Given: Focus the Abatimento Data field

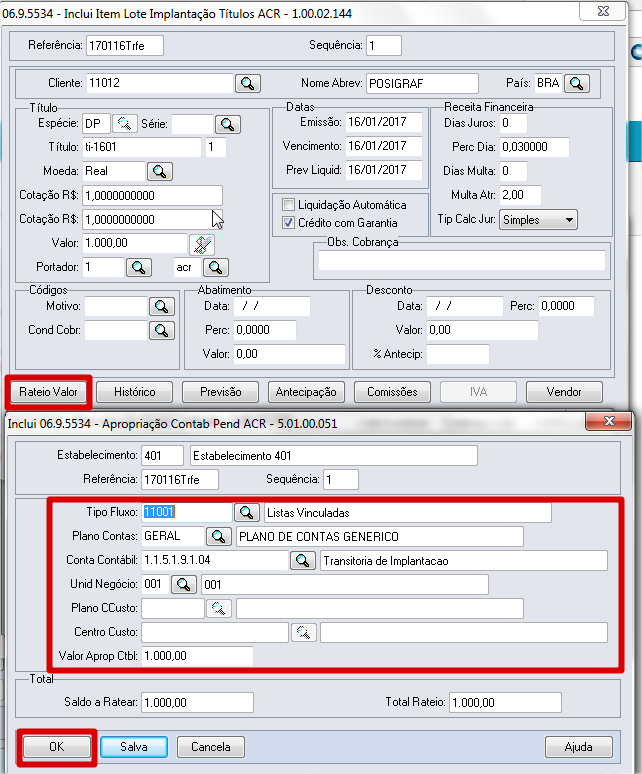Looking at the screenshot, I should (x=271, y=306).
